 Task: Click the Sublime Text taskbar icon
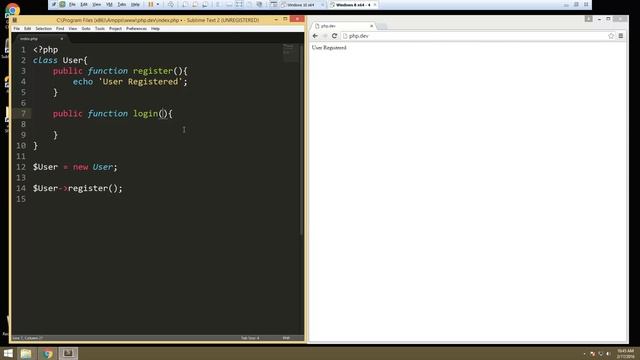pyautogui.click(x=68, y=353)
